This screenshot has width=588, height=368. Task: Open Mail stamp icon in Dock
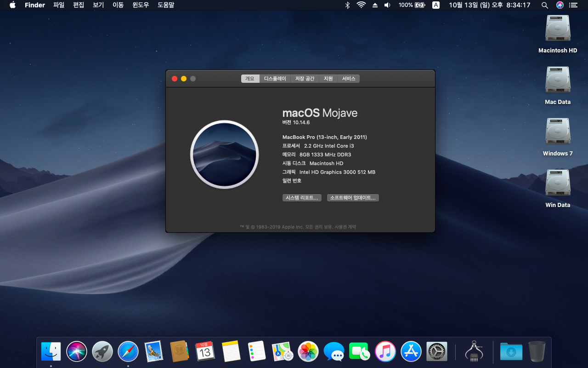coord(153,352)
